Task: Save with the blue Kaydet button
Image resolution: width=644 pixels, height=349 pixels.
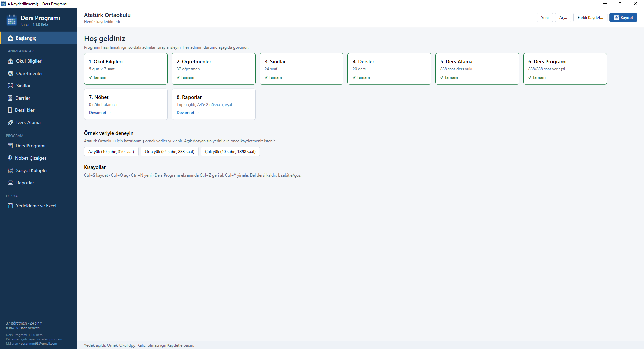Action: tap(623, 18)
